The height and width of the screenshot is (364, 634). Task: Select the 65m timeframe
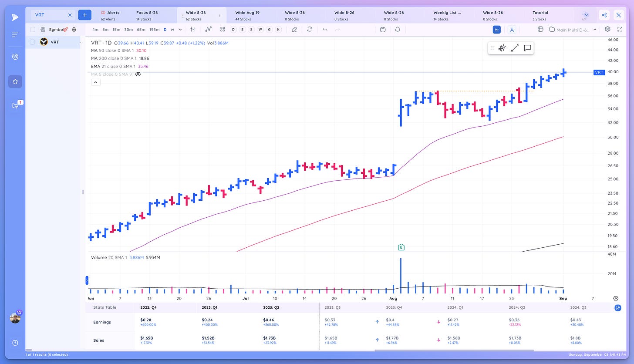pos(141,30)
